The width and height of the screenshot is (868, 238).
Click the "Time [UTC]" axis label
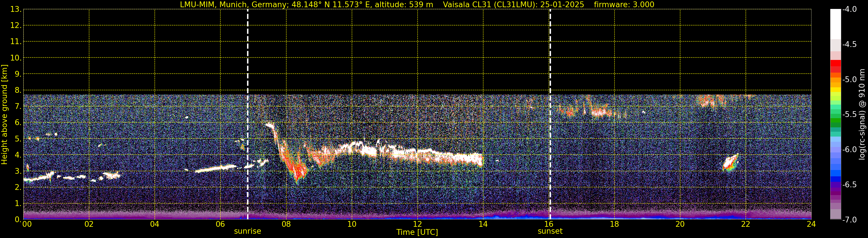[417, 232]
